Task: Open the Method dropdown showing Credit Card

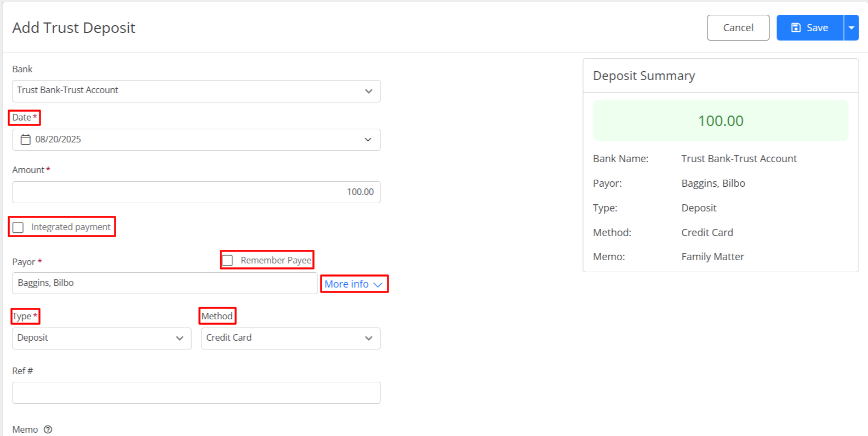Action: (290, 339)
